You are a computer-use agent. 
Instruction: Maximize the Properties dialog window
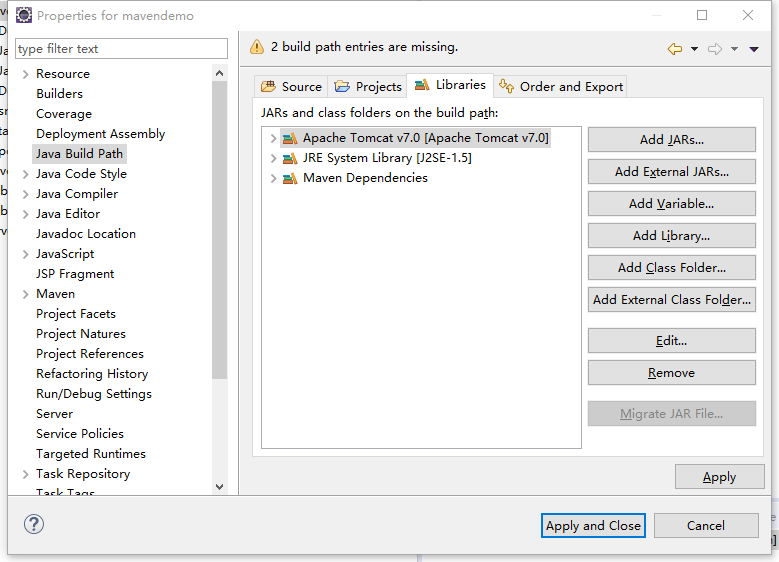701,15
